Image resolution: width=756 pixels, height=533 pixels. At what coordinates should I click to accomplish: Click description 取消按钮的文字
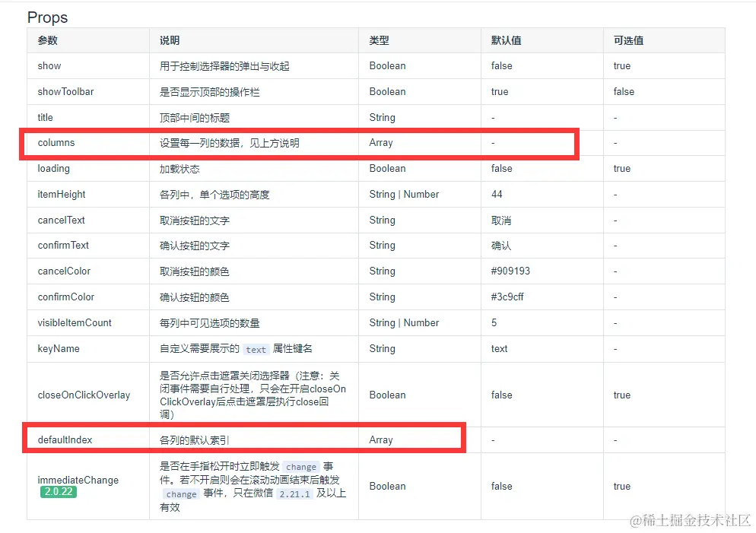point(194,220)
